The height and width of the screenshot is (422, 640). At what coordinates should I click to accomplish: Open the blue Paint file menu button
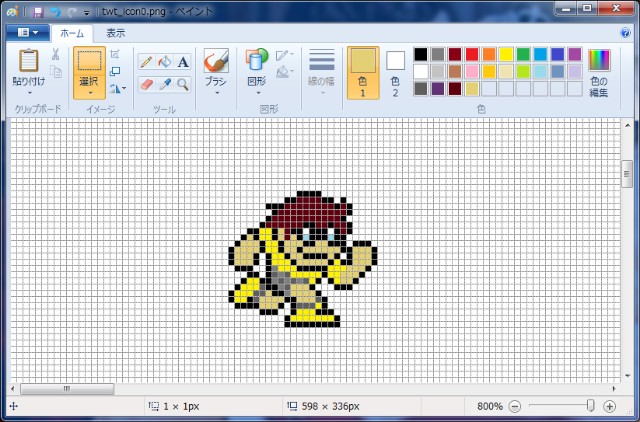(x=28, y=33)
